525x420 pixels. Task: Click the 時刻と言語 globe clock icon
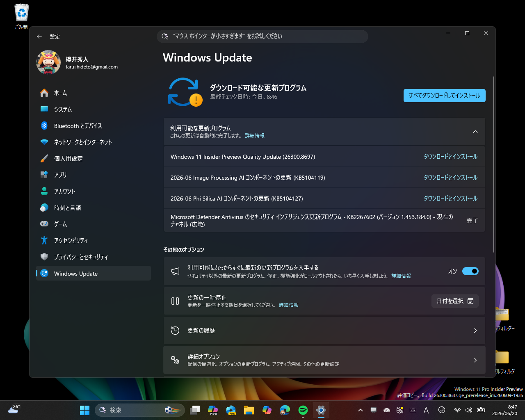click(44, 208)
